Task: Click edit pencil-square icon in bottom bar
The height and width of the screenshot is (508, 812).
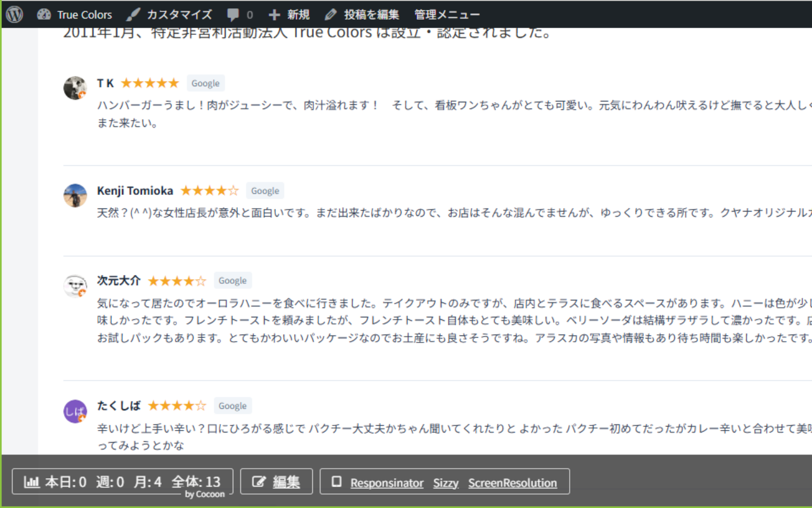Action: (259, 482)
